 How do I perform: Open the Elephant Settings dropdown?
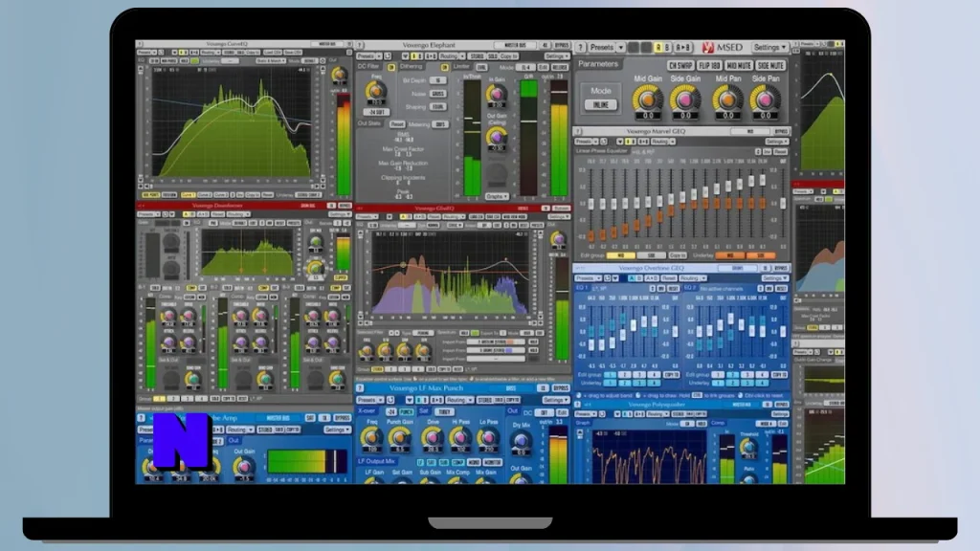point(556,56)
